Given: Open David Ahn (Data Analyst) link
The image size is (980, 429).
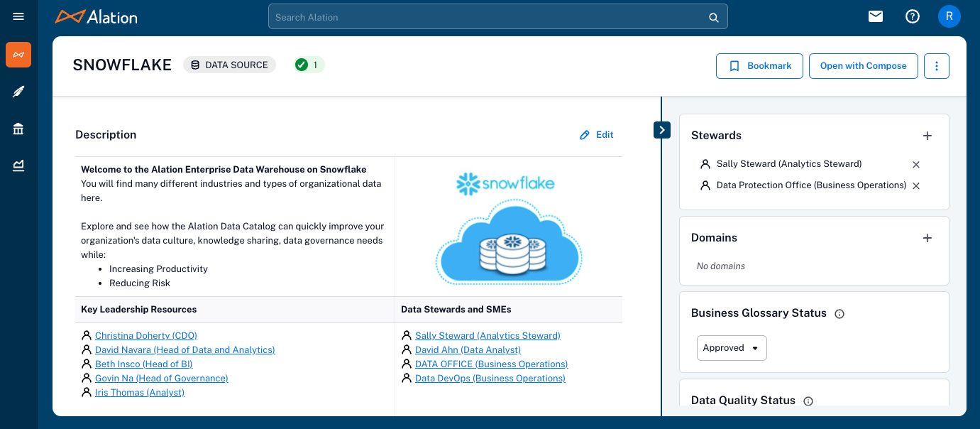Looking at the screenshot, I should coord(468,350).
